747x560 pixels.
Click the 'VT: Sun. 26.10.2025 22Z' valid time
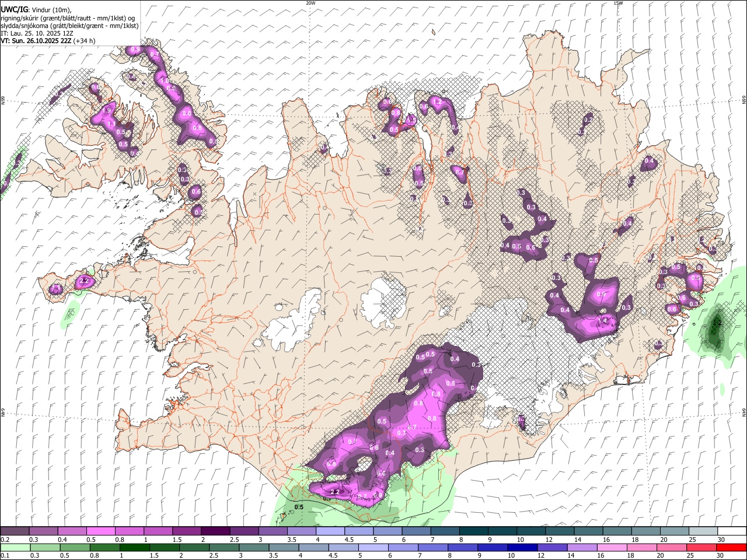(x=36, y=41)
